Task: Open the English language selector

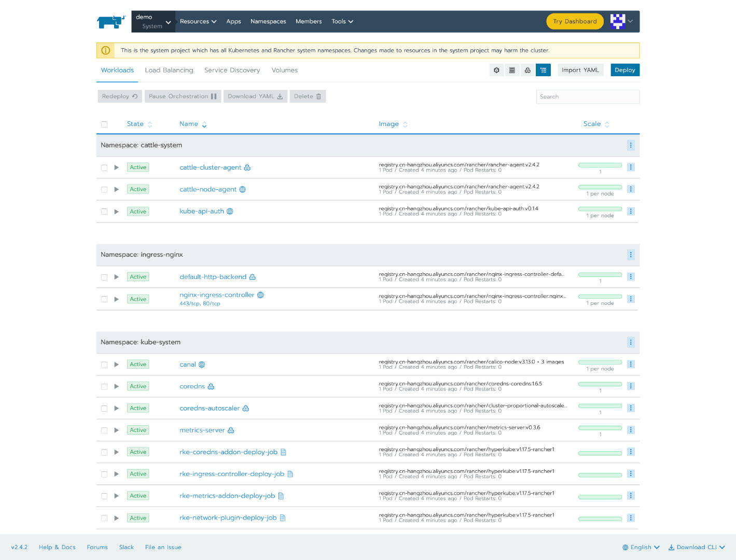Action: tap(640, 547)
